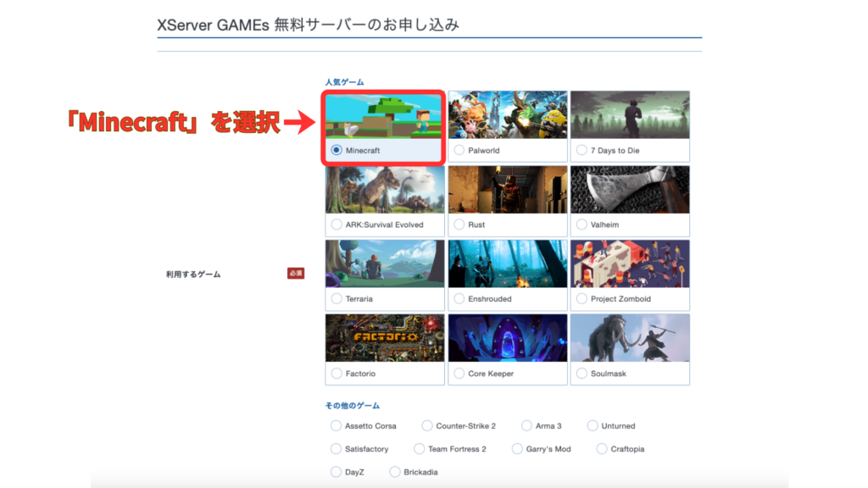This screenshot has height=488, width=868.
Task: Click the Factorio logo image
Action: coord(384,338)
